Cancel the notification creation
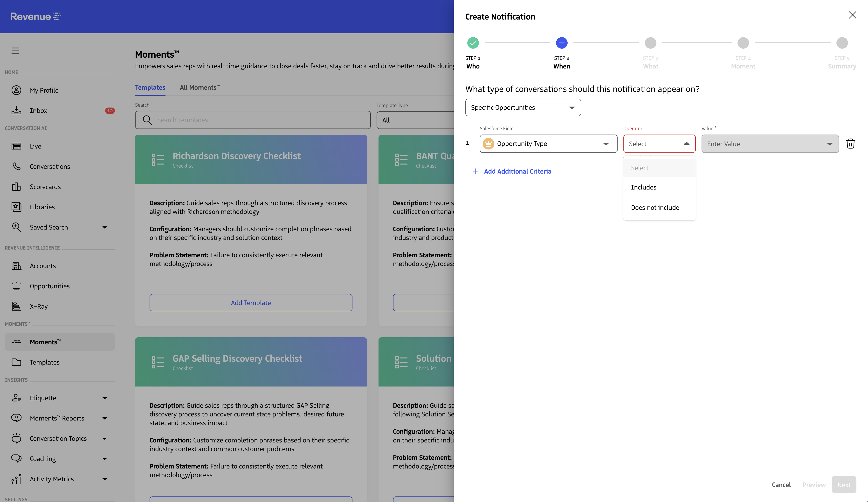The height and width of the screenshot is (502, 868). pos(781,485)
